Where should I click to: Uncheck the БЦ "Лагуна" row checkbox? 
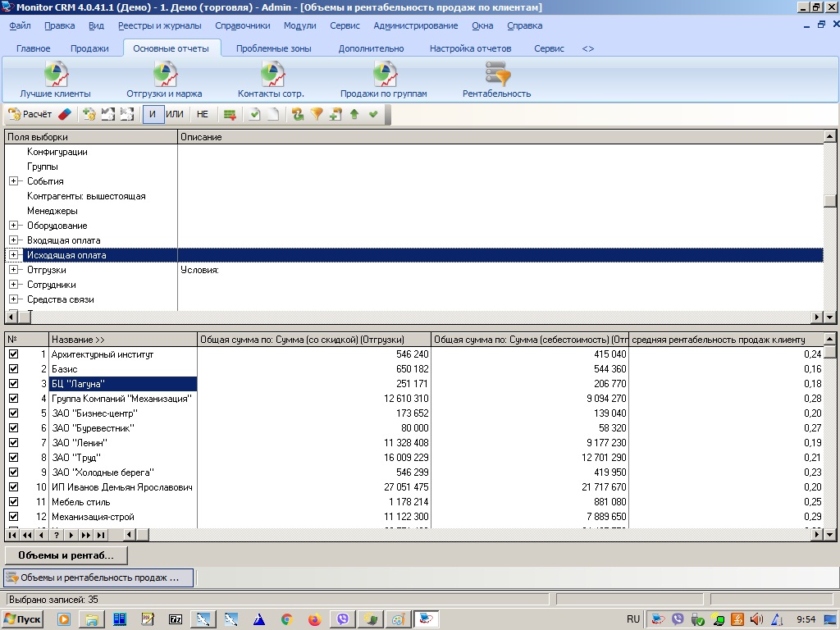coord(13,384)
